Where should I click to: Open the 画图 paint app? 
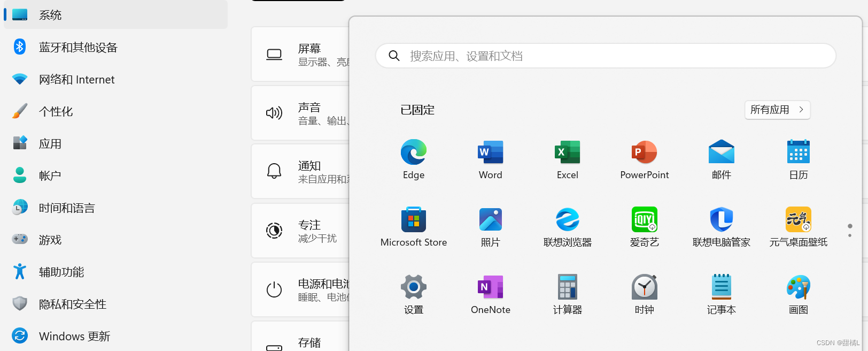click(799, 294)
